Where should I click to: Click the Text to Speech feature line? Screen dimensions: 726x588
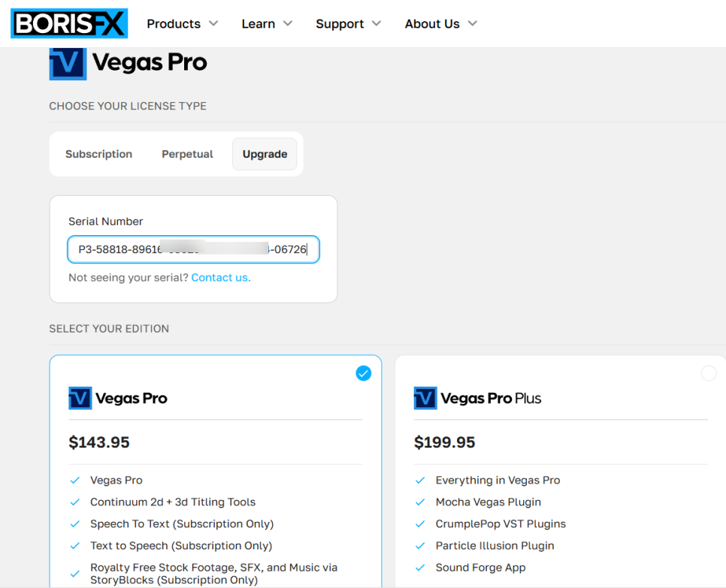tap(181, 545)
